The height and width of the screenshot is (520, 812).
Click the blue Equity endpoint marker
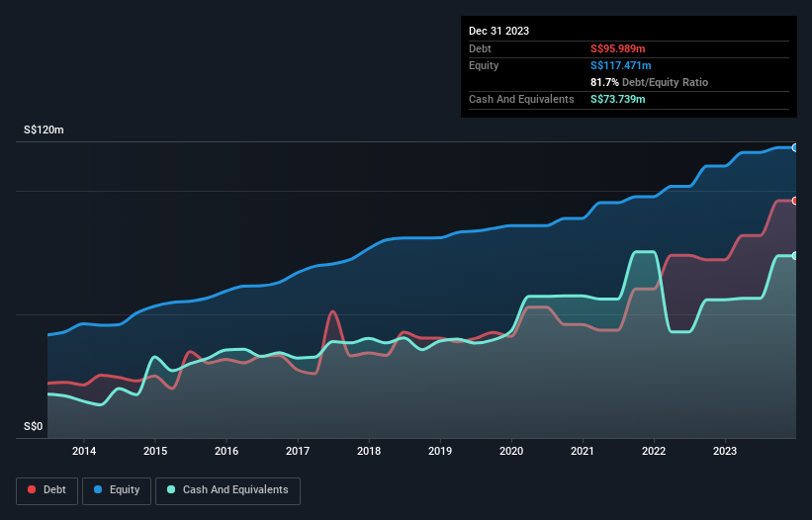(795, 148)
